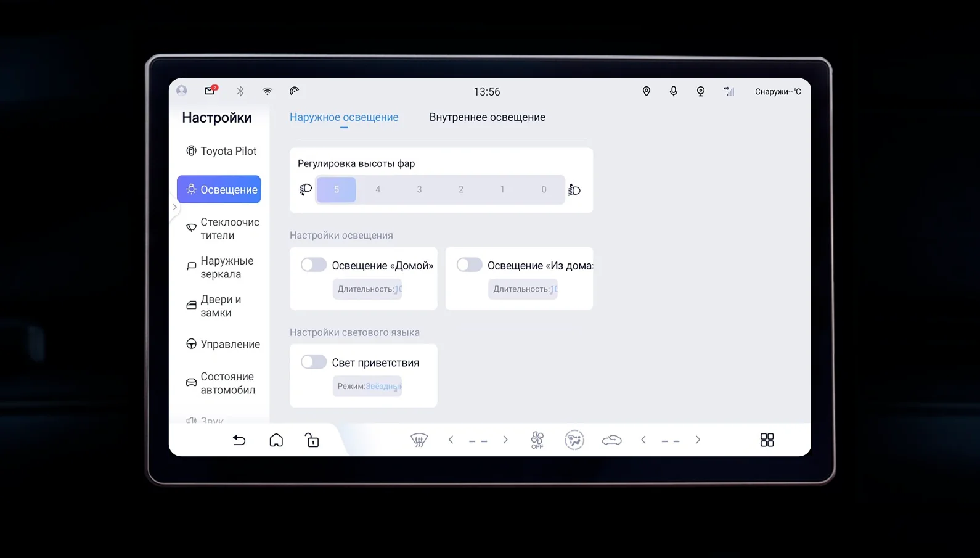Open the mail notifications icon

210,90
